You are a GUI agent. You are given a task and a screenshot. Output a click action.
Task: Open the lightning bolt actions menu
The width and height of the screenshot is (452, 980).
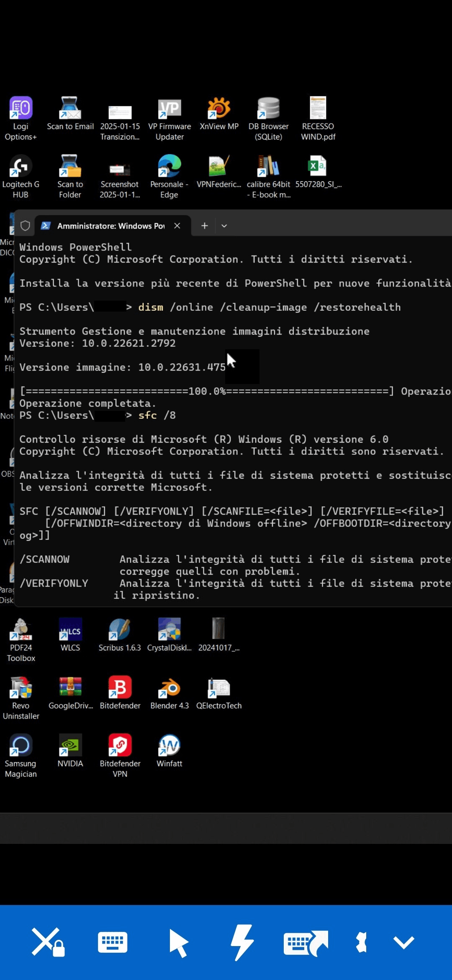(242, 942)
